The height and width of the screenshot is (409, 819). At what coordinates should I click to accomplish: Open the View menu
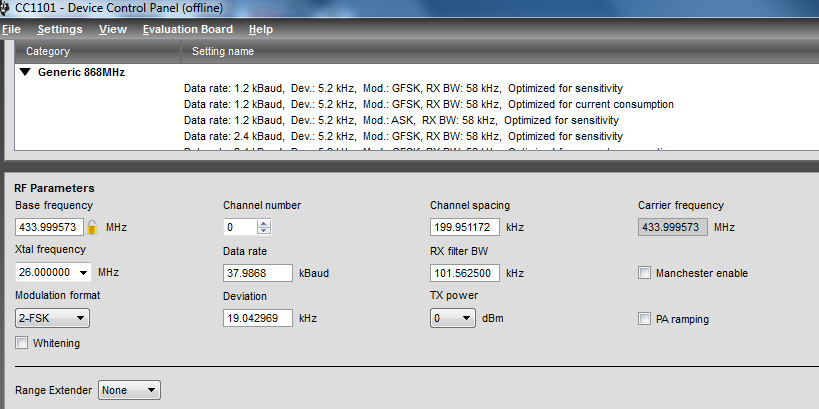[113, 29]
